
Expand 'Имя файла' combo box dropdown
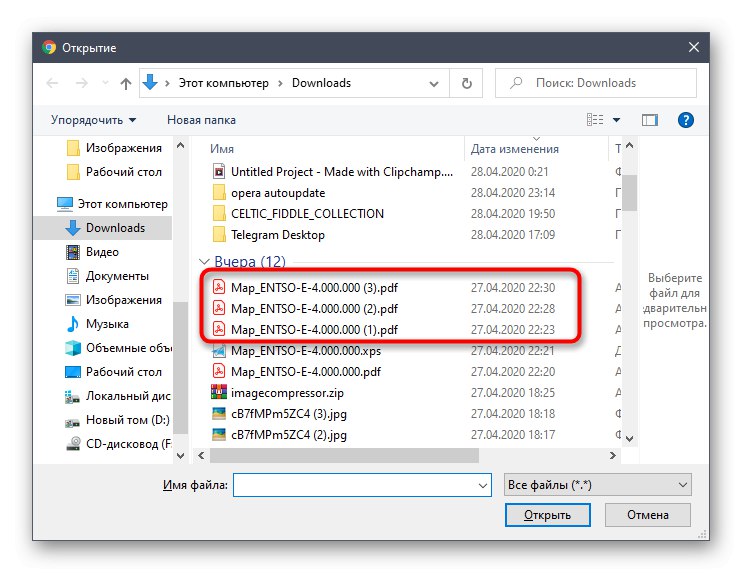(483, 485)
